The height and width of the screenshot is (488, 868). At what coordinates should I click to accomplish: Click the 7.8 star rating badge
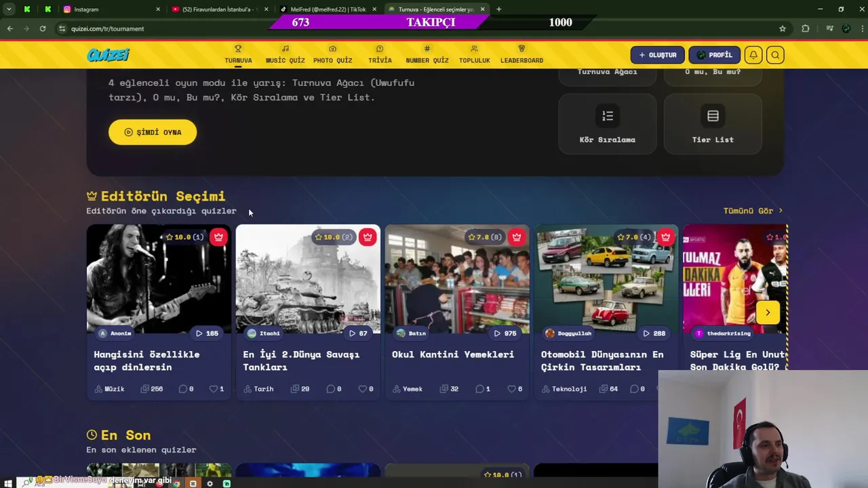(486, 237)
